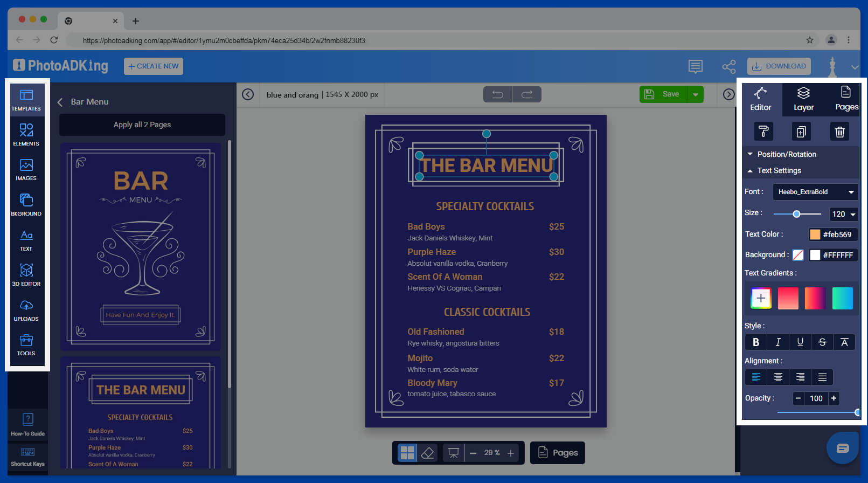
Task: Collapse the right panel with circled arrow
Action: click(x=728, y=94)
